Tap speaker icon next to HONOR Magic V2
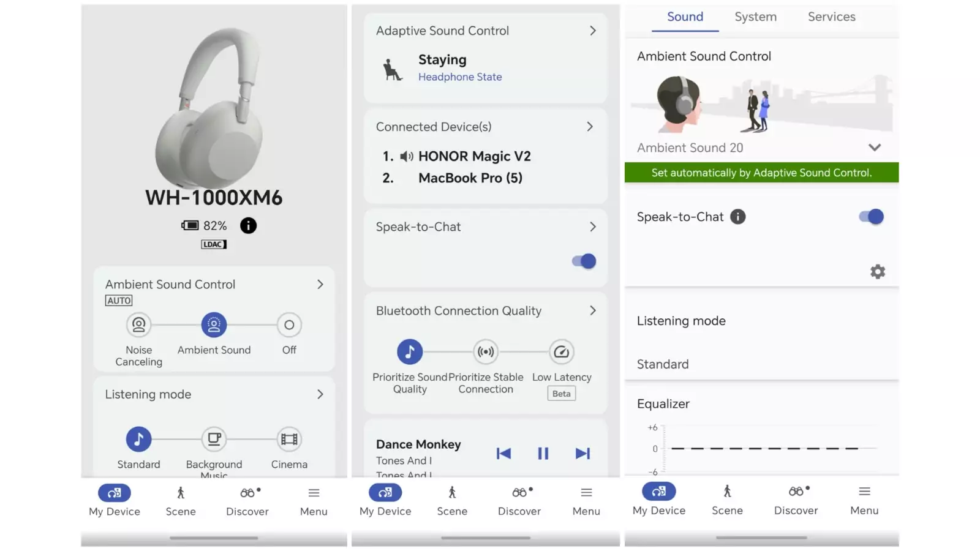The image size is (980, 551). pos(407,157)
